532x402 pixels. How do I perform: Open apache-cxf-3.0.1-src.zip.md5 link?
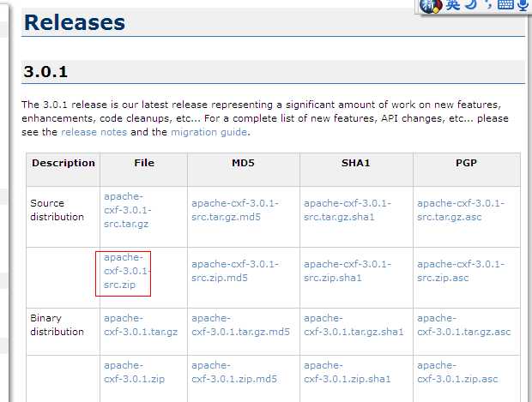(x=235, y=271)
